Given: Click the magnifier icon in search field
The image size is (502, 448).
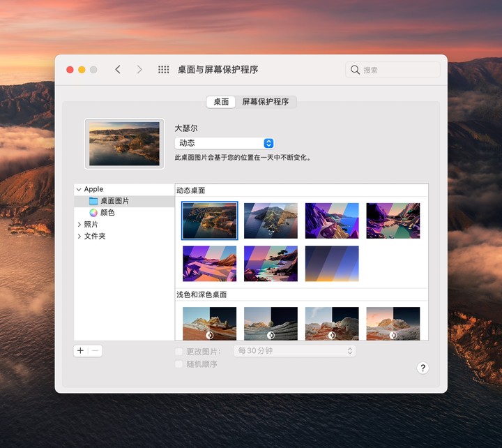Looking at the screenshot, I should click(356, 70).
